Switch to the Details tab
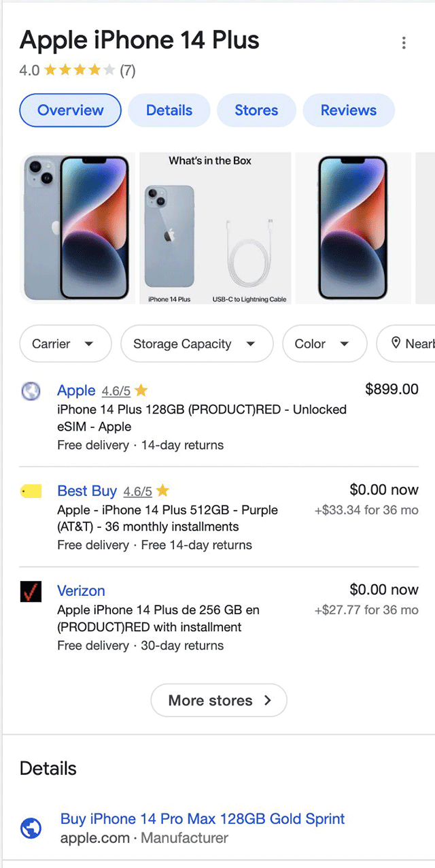This screenshot has width=435, height=868. click(169, 110)
